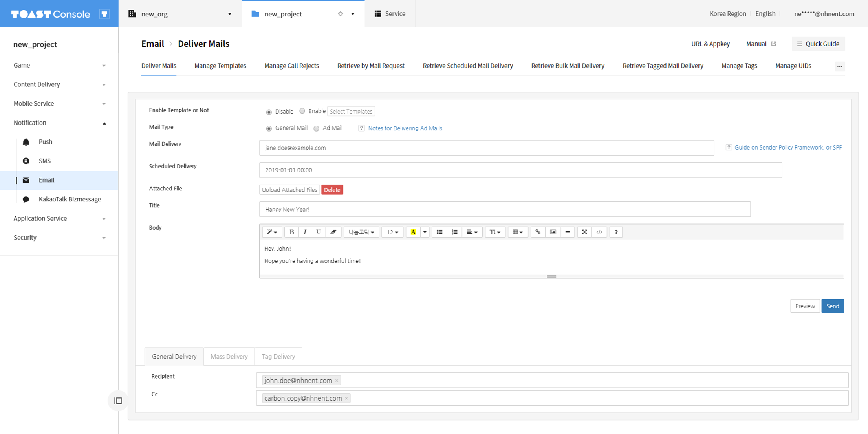Insert picture using the image icon
Screen dimensions: 868x434
[553, 232]
